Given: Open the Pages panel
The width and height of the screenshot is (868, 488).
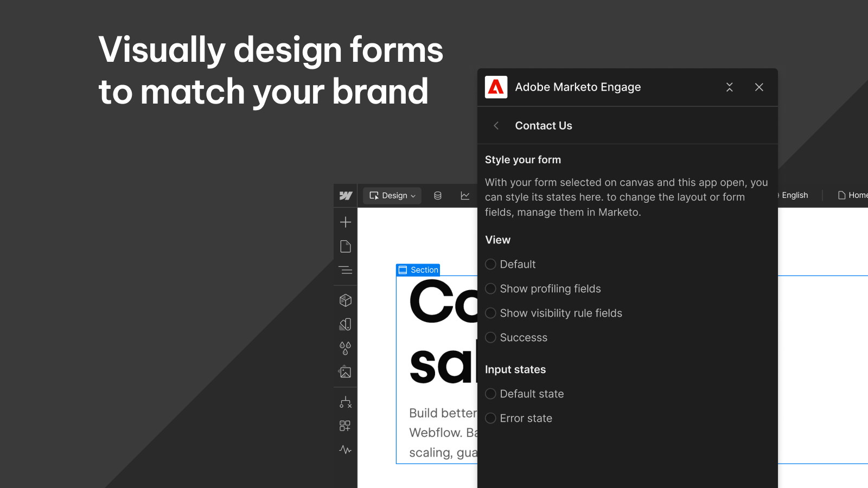Looking at the screenshot, I should (346, 246).
